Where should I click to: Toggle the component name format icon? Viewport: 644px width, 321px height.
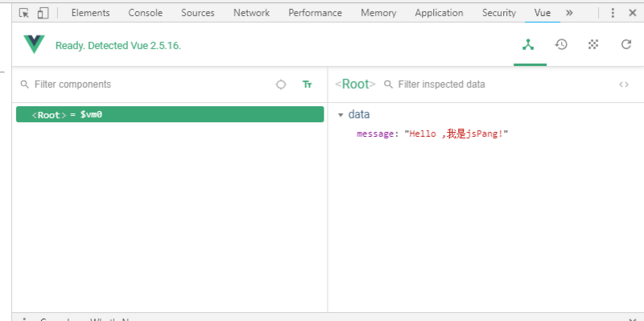pyautogui.click(x=308, y=84)
